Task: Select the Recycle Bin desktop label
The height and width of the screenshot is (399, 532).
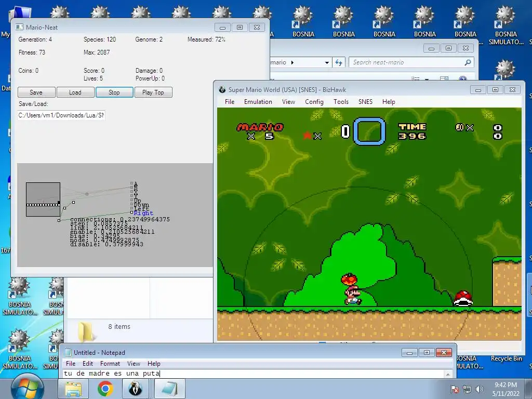Action: 506,358
